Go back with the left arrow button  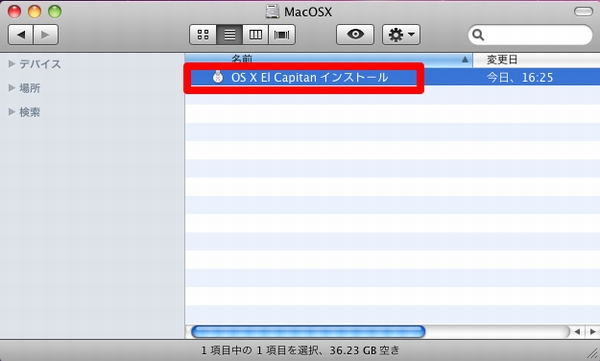[x=21, y=35]
